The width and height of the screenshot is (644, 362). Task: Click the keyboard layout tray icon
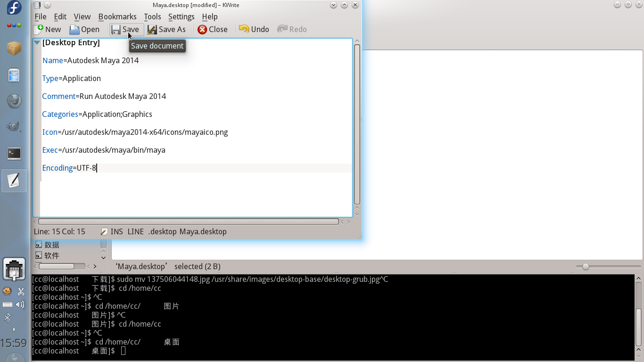(7, 305)
